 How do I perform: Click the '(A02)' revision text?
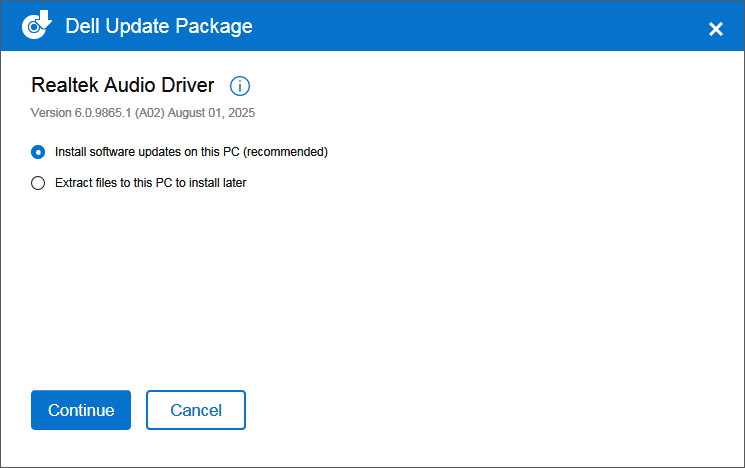pos(150,113)
